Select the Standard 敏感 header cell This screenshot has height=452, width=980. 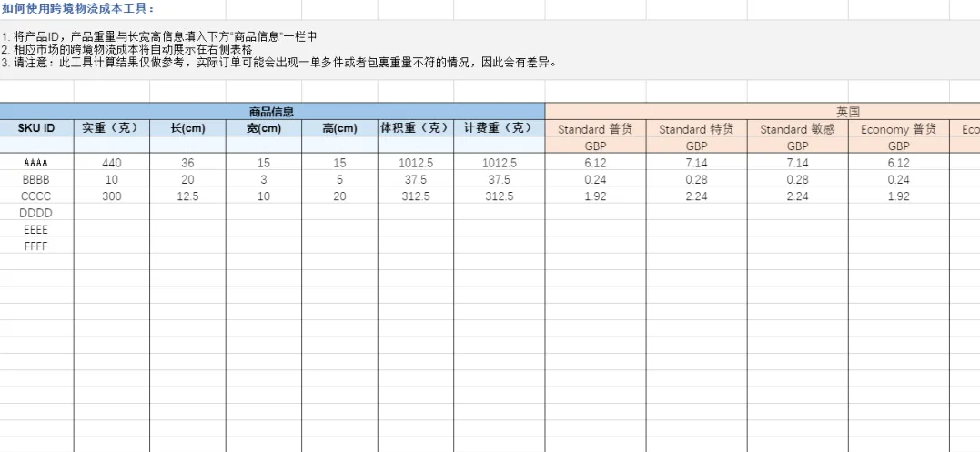[x=797, y=128]
